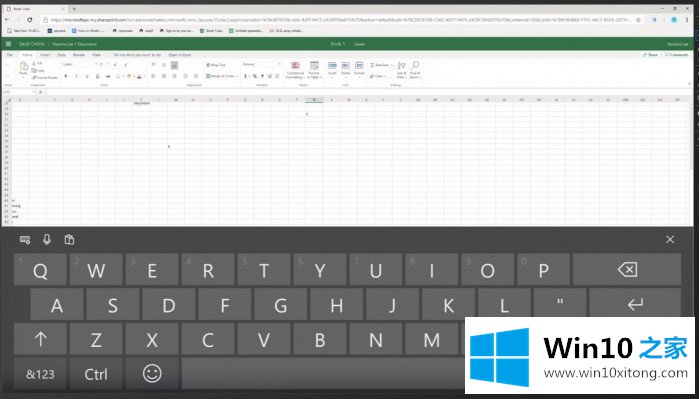Open touch keyboard settings icon
The image size is (700, 399).
(25, 240)
